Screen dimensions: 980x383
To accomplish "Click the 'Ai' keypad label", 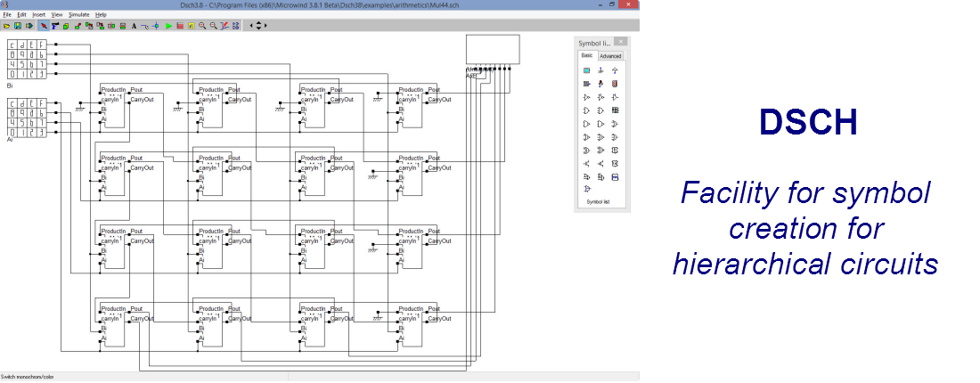I will point(10,140).
